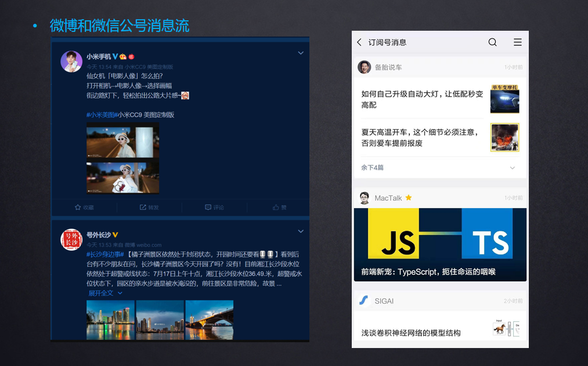Open 号外长沙 username link
The height and width of the screenshot is (366, 588).
click(99, 235)
